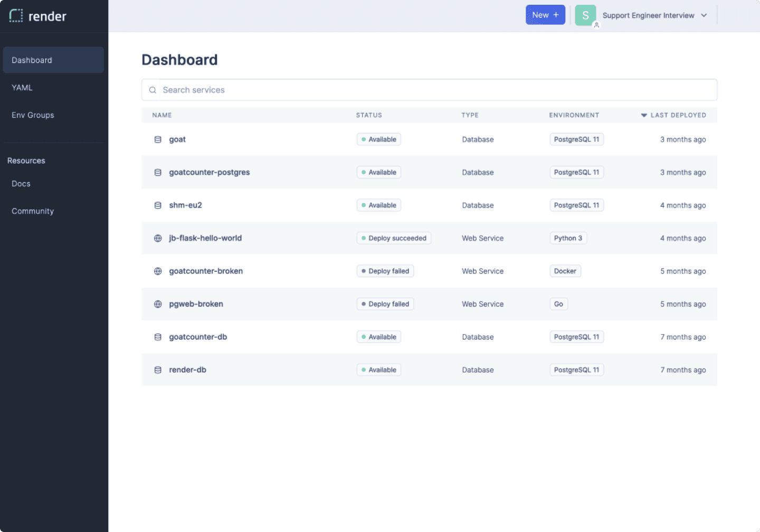Viewport: 760px width, 532px height.
Task: Sort by the Environment column header
Action: 574,115
